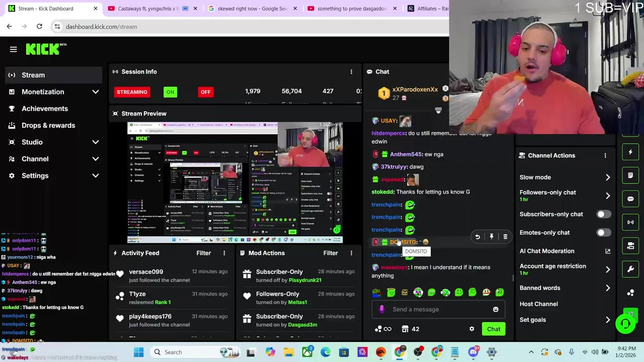Open Channel Actions three-dot menu

tap(605, 155)
